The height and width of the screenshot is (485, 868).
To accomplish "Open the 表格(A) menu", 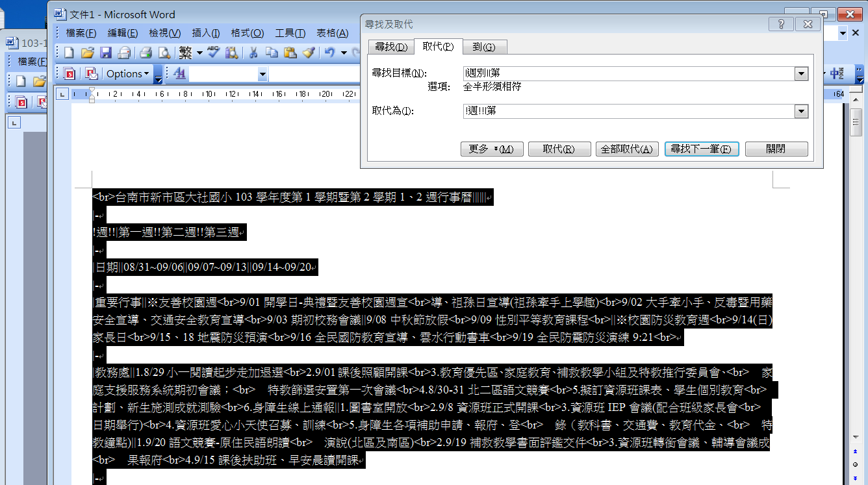I will 333,33.
